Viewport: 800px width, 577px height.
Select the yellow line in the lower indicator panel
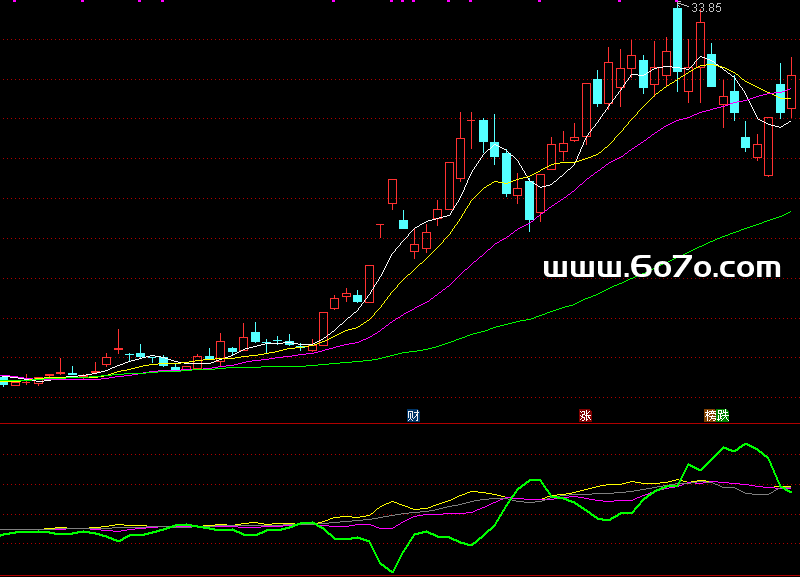pyautogui.click(x=470, y=493)
